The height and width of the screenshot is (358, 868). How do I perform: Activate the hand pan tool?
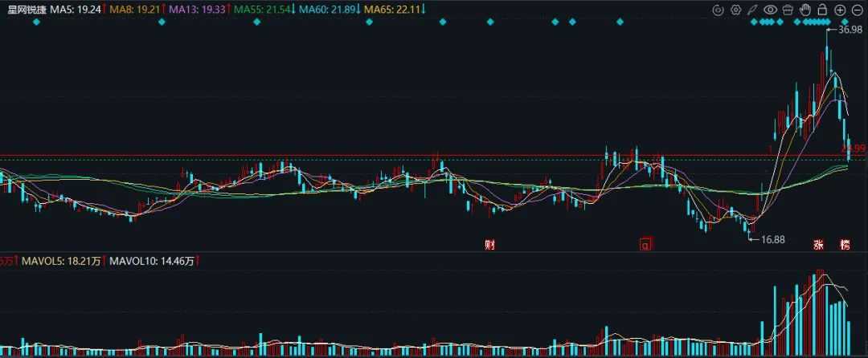click(806, 10)
